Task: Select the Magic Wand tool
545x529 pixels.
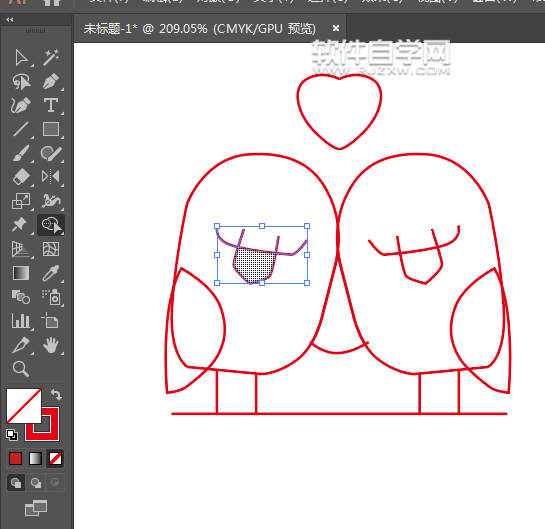Action: (x=51, y=58)
